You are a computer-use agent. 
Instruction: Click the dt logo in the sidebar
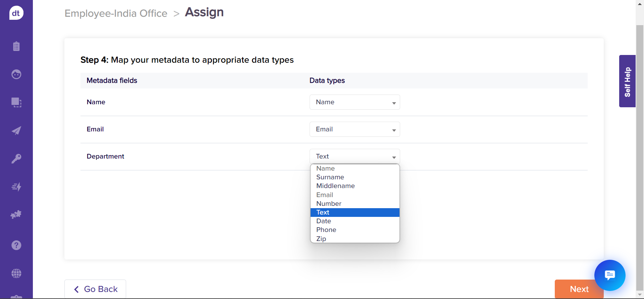point(16,13)
